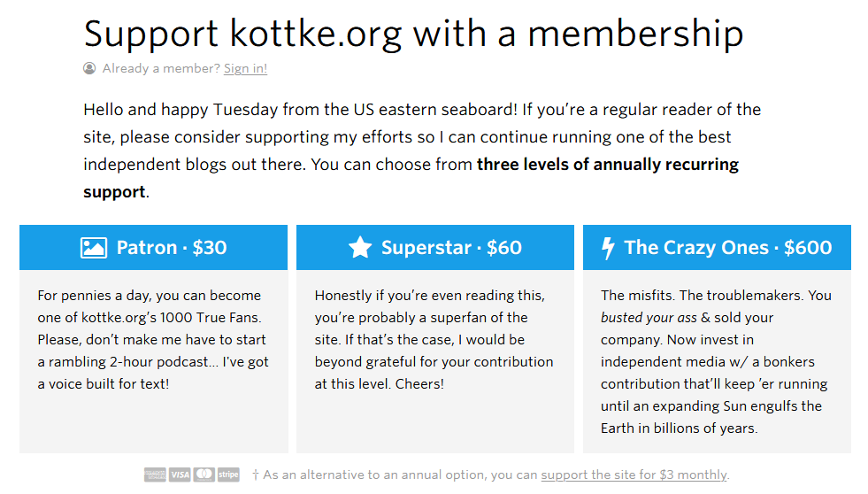Image resolution: width=868 pixels, height=494 pixels.
Task: Click the Superstar star icon
Action: click(360, 247)
